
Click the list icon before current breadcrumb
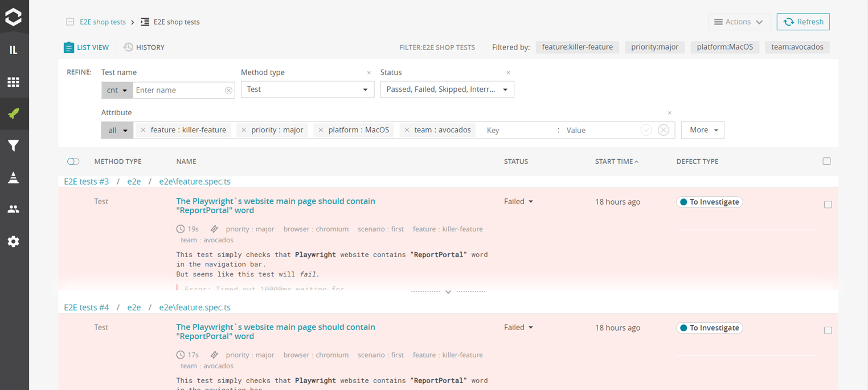[x=145, y=22]
